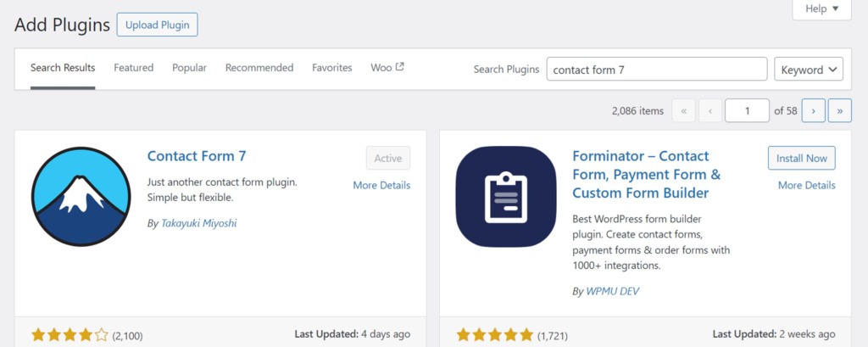Switch to Search Results tab

pyautogui.click(x=63, y=68)
